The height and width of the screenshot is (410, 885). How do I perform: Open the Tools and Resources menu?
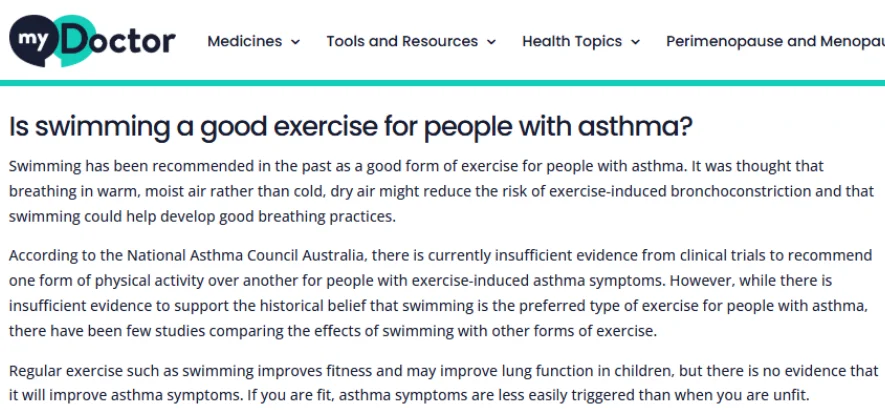pos(402,41)
